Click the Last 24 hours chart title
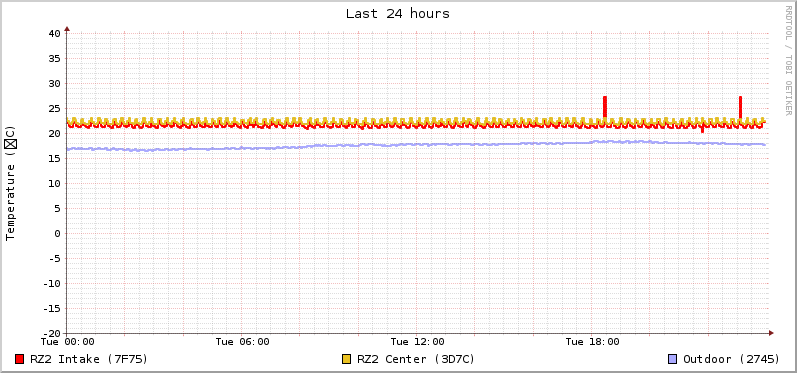 (x=398, y=14)
